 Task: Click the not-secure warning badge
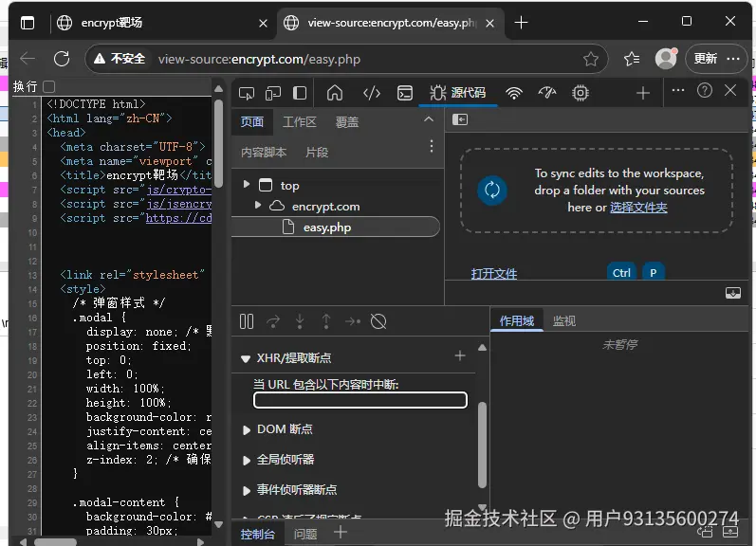(120, 59)
